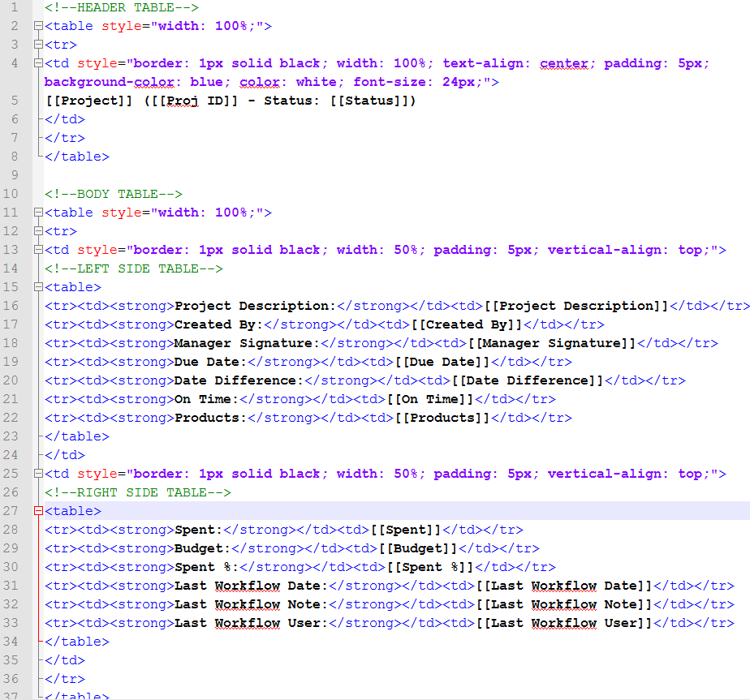Image resolution: width=750 pixels, height=700 pixels.
Task: Click the closing </table> tag on line 8
Action: [x=77, y=157]
